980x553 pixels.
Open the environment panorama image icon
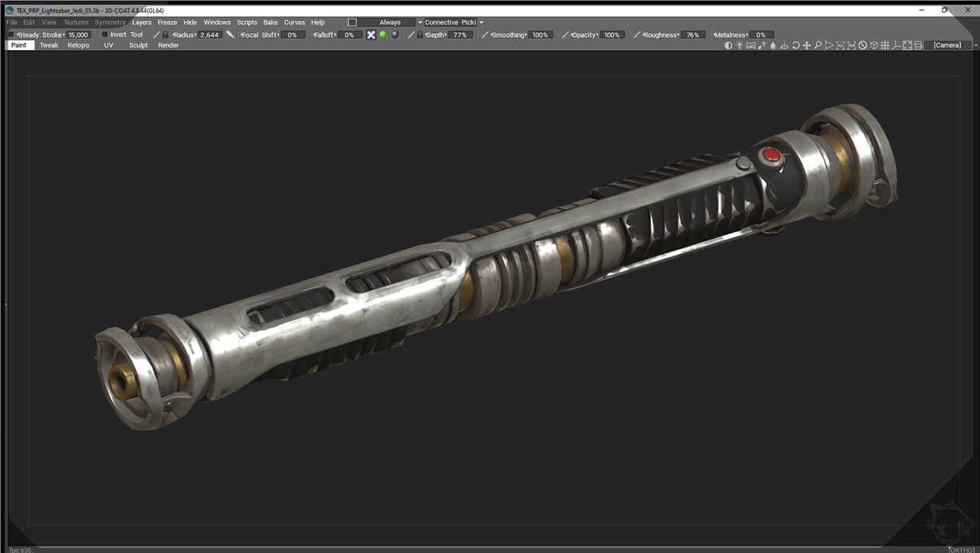751,45
